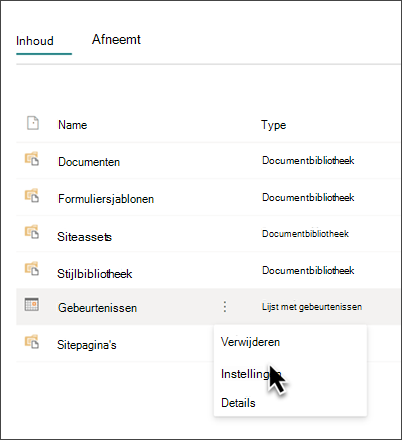Open Details from the context menu

pos(238,403)
